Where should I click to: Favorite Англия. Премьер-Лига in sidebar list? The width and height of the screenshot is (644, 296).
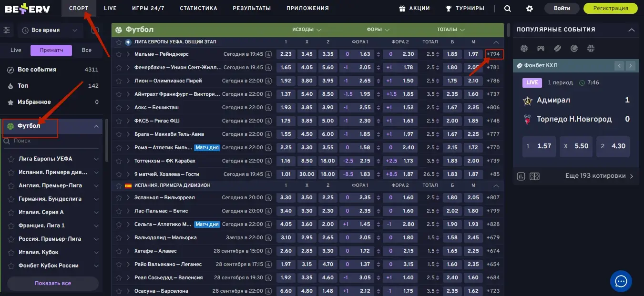(x=10, y=185)
